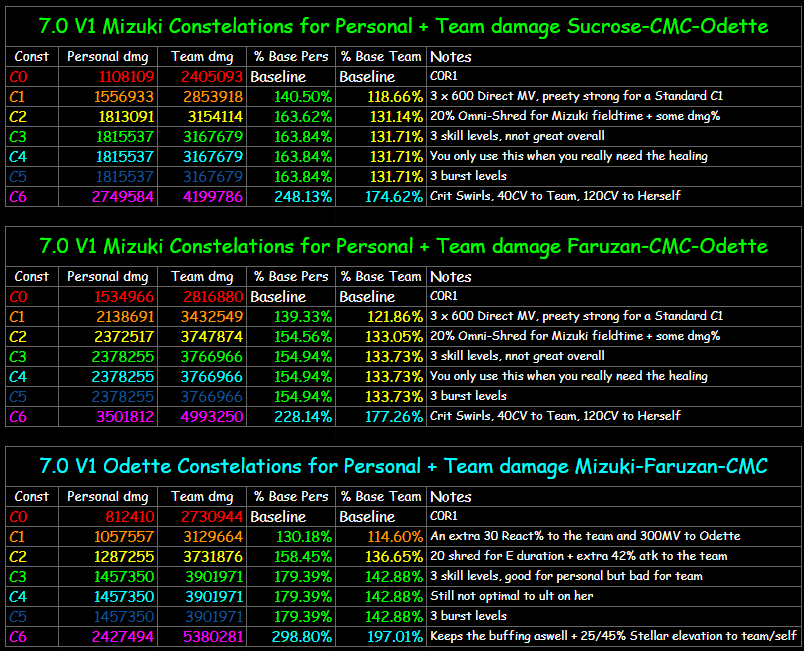Image resolution: width=804 pixels, height=651 pixels.
Task: Click the Odette Constelations Mizuki-Faruzan-CMC title
Action: click(x=404, y=466)
